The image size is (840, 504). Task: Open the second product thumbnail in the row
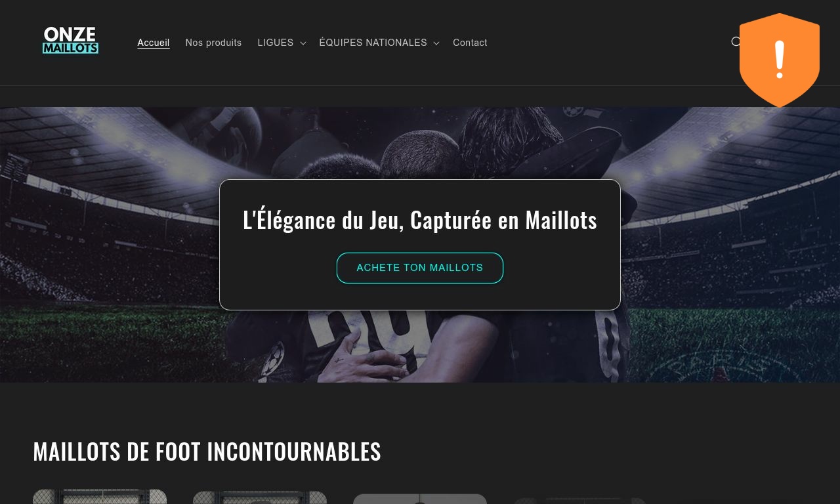click(260, 497)
